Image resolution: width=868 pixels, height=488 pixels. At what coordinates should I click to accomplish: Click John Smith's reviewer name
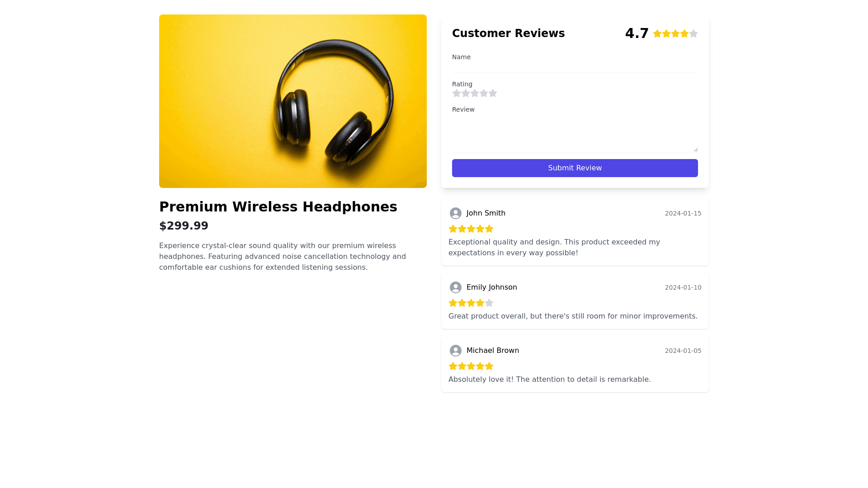(486, 213)
